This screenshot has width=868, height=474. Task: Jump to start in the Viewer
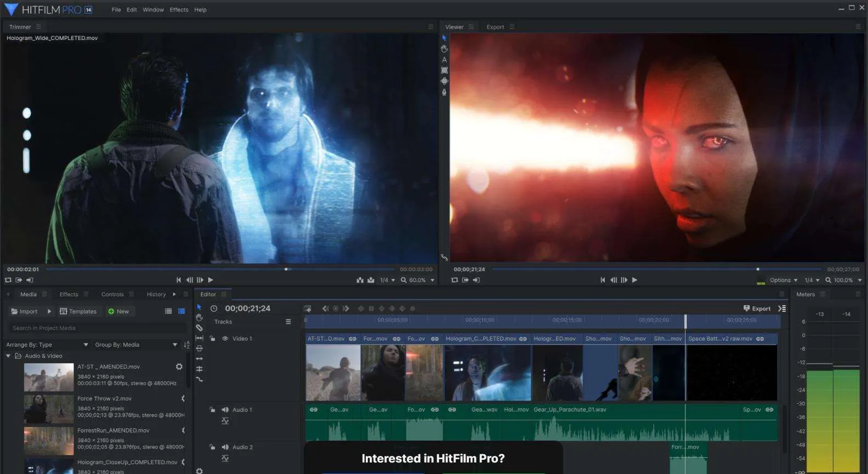coord(603,280)
